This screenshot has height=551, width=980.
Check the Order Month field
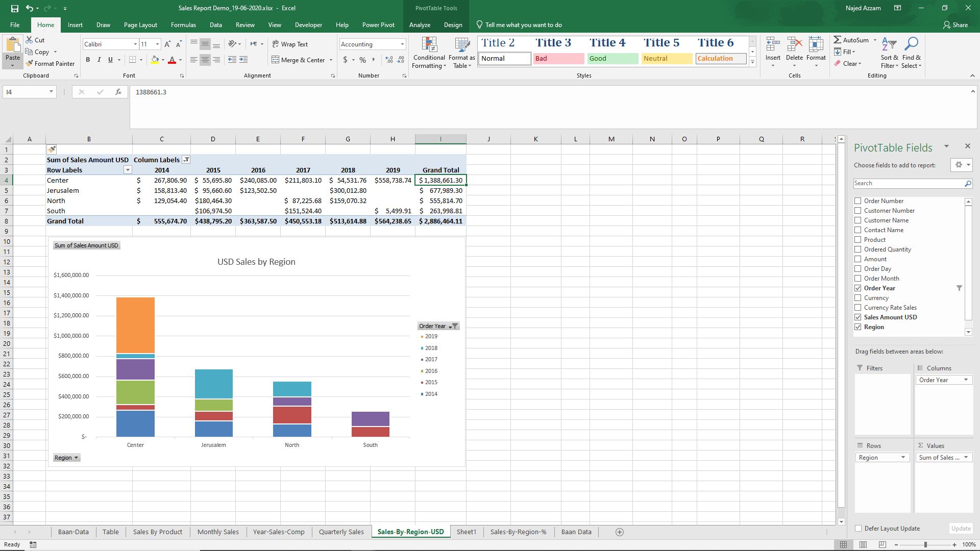click(858, 279)
